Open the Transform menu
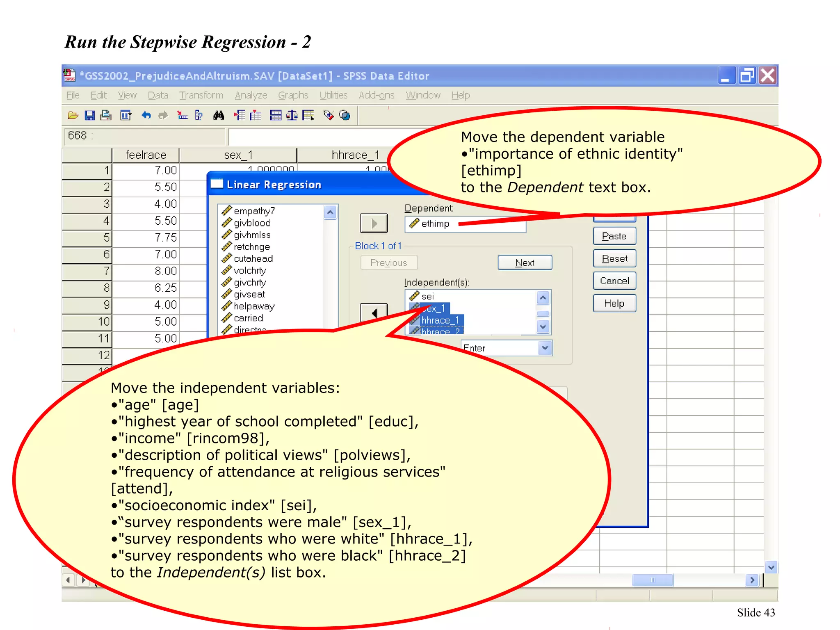The height and width of the screenshot is (630, 840). 201,95
